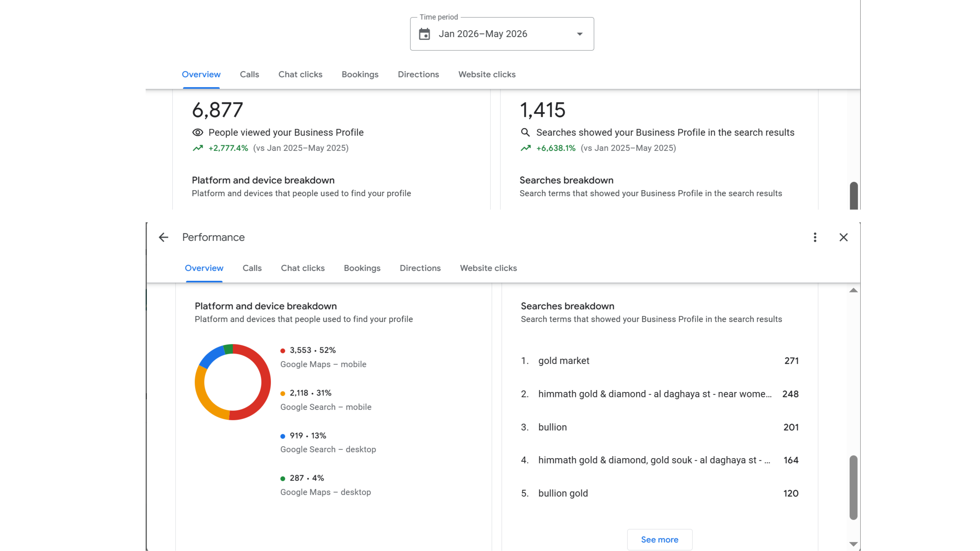The height and width of the screenshot is (551, 980).
Task: Close the Performance panel
Action: 843,237
